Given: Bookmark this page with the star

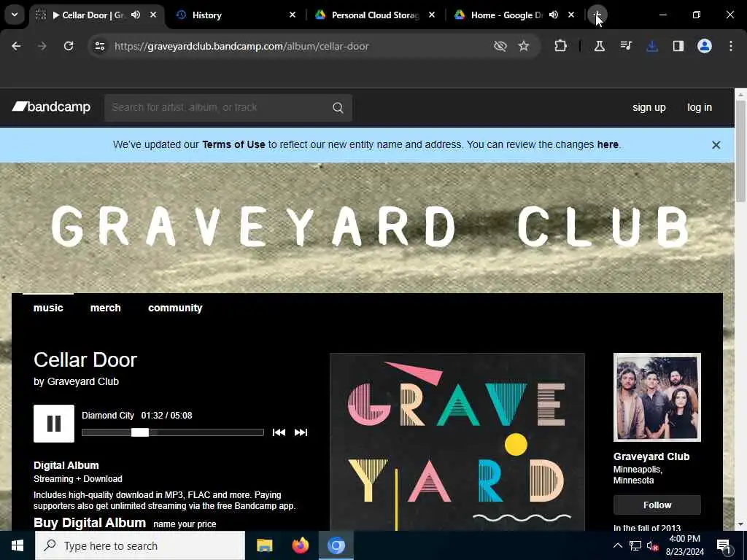Looking at the screenshot, I should pos(524,46).
